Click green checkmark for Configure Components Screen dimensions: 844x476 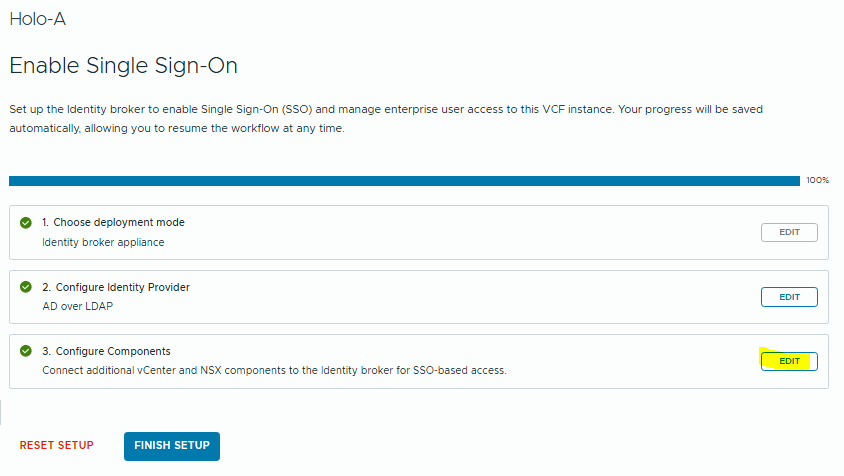[x=26, y=351]
